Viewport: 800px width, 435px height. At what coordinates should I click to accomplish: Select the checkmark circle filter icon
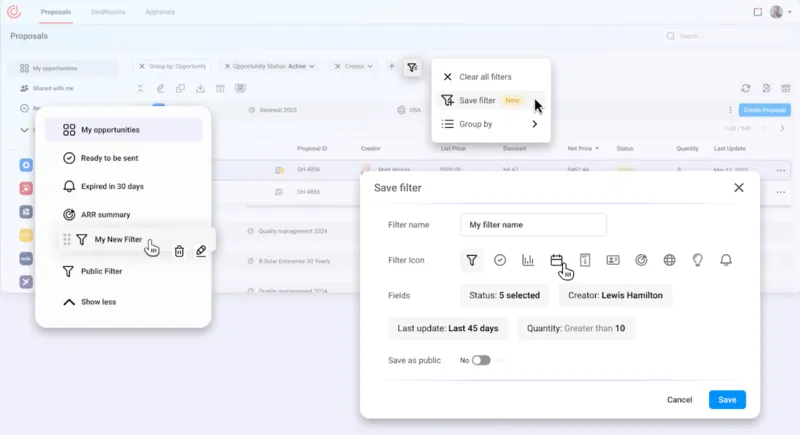point(500,260)
